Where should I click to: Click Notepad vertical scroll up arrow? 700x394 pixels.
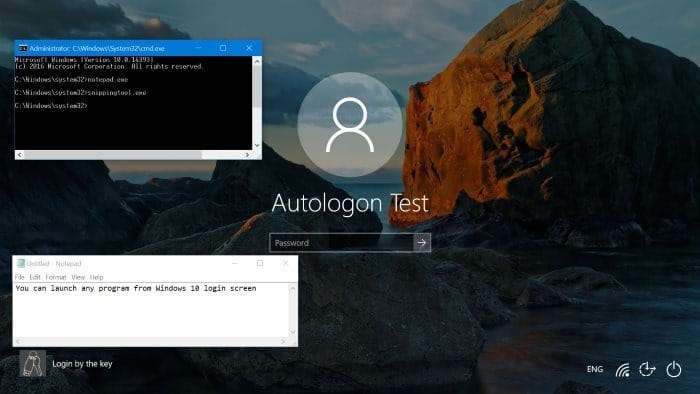coord(293,288)
